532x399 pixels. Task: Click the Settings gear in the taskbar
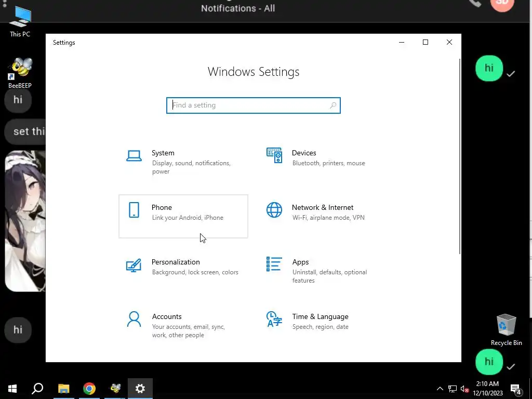[x=140, y=389]
